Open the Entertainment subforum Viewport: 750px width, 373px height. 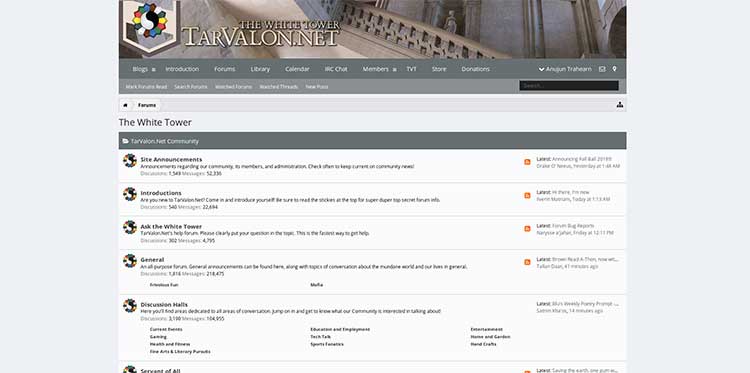486,329
